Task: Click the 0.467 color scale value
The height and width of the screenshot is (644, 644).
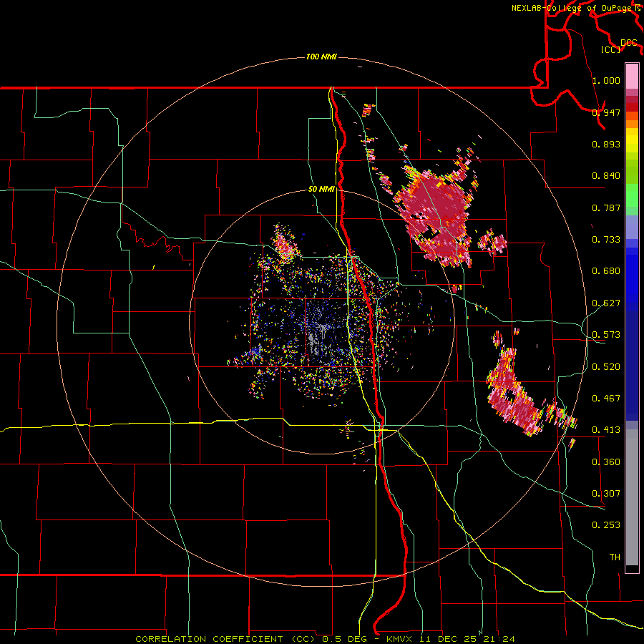Action: pos(606,399)
